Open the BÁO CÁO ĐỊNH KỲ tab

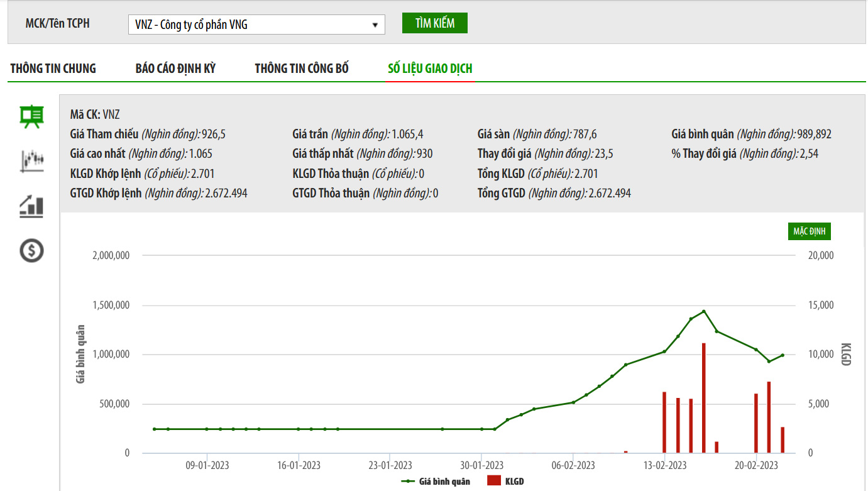[x=175, y=69]
